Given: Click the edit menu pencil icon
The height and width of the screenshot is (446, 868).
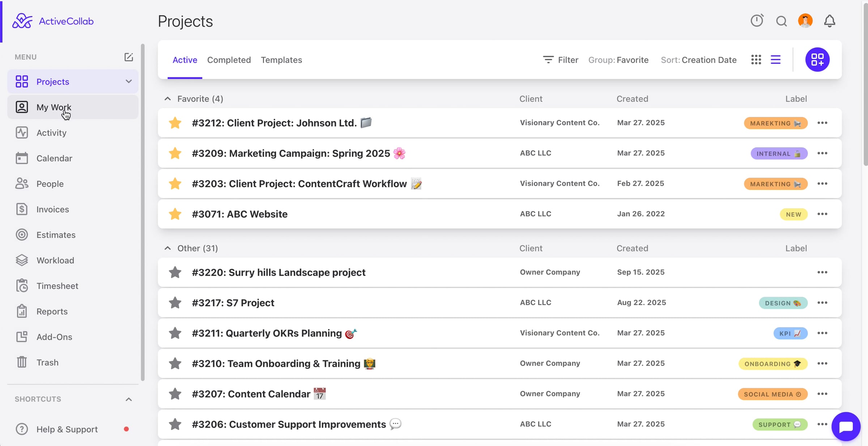Looking at the screenshot, I should (128, 57).
